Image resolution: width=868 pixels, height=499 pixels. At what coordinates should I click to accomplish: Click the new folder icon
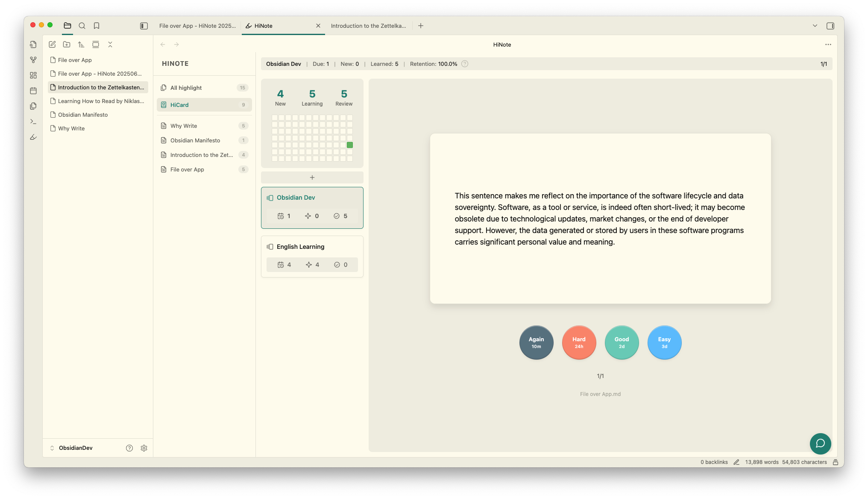coord(67,44)
